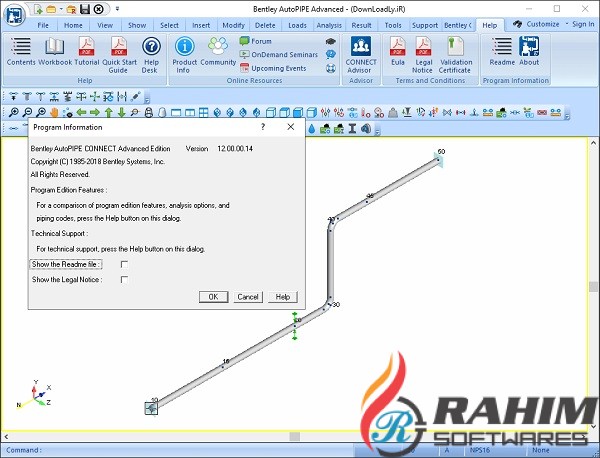Expand the first toolbar row overflow arrow
This screenshot has width=600, height=458.
tap(147, 99)
